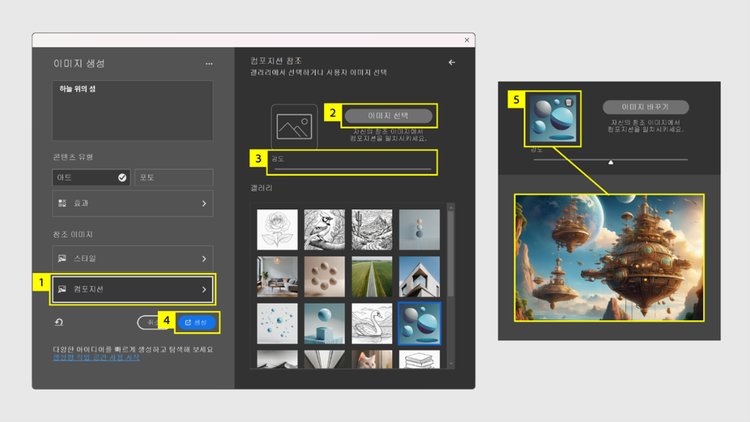Delete the reference image with trash icon
The height and width of the screenshot is (422, 750).
[568, 102]
